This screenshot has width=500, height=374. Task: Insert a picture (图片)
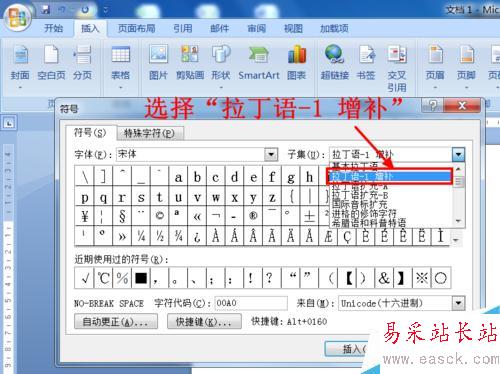point(158,63)
